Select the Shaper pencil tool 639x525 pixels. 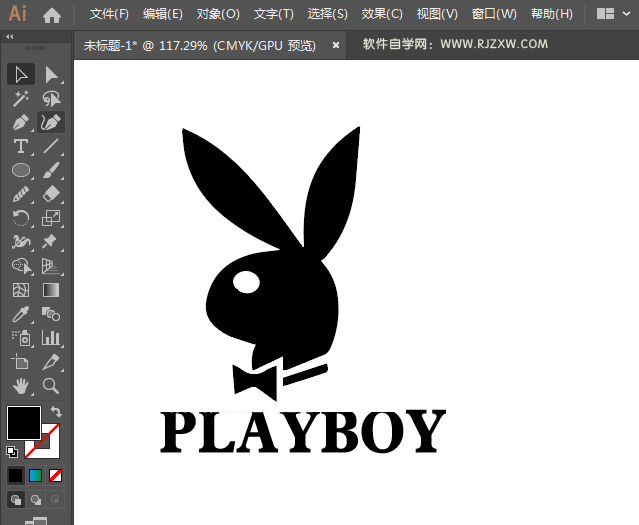click(x=21, y=194)
